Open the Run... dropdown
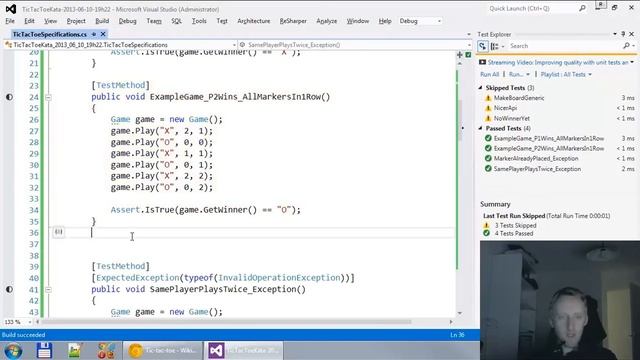The height and width of the screenshot is (360, 640). 519,74
